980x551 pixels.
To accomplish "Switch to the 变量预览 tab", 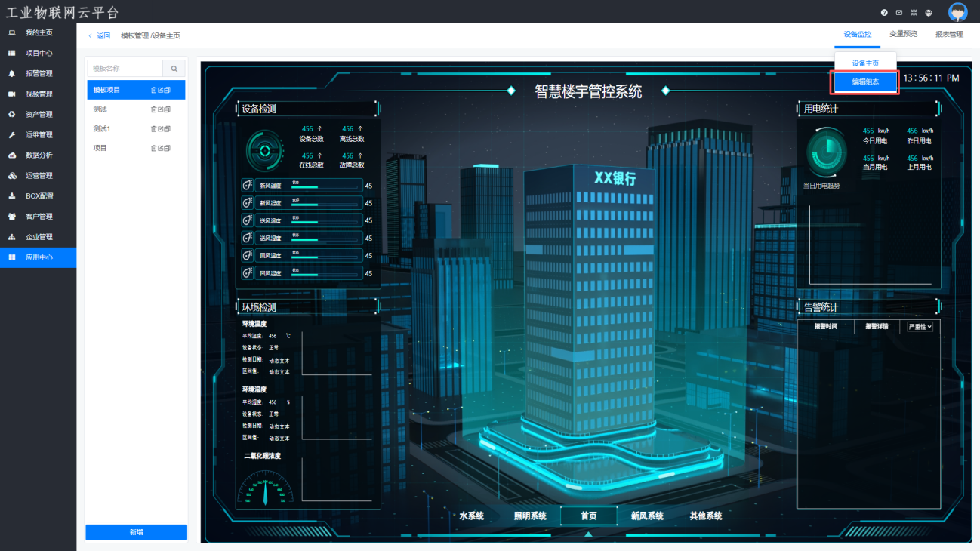I will tap(903, 35).
